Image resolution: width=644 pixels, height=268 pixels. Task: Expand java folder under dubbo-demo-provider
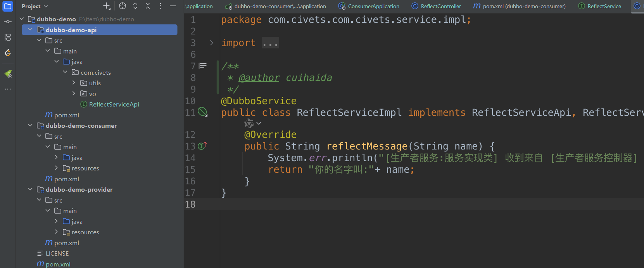(56, 221)
